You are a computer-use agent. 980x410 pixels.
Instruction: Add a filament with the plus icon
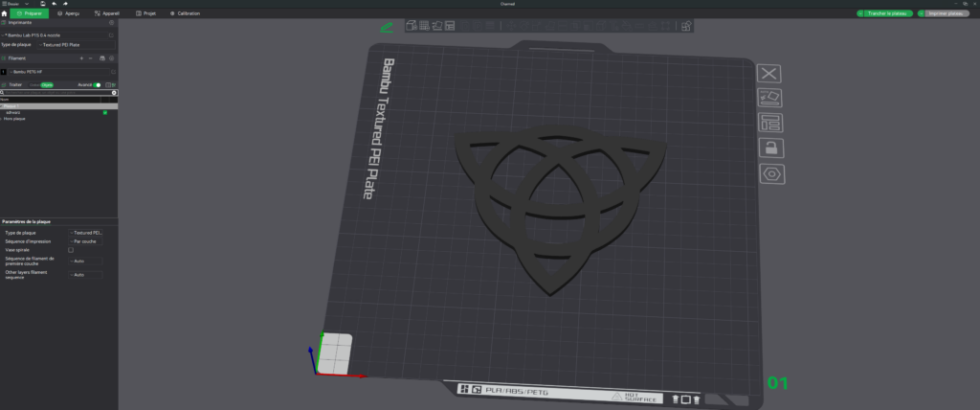[81, 58]
